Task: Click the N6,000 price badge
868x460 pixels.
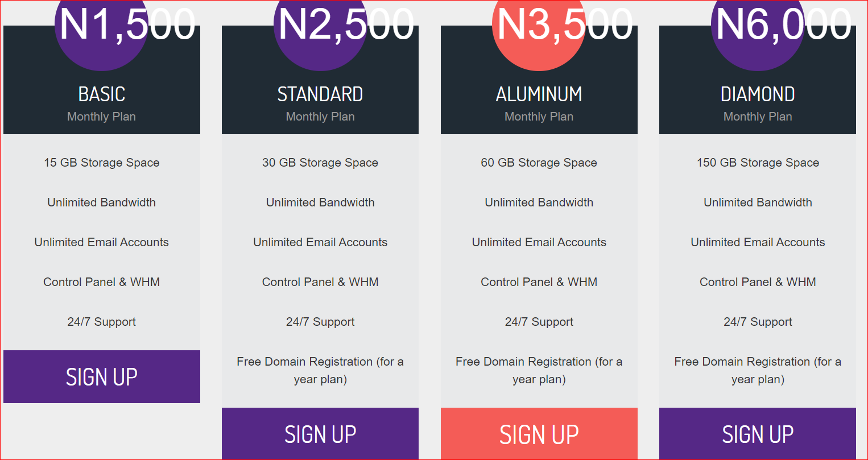Action: pyautogui.click(x=758, y=26)
